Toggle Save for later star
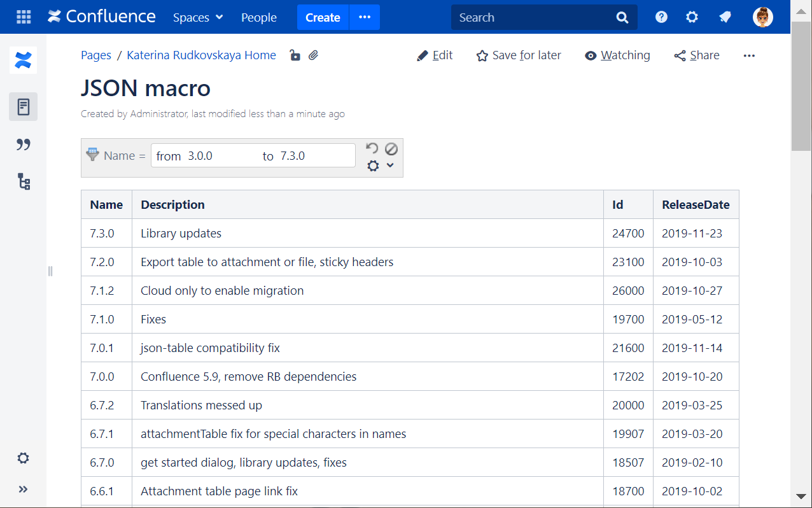 [519, 55]
